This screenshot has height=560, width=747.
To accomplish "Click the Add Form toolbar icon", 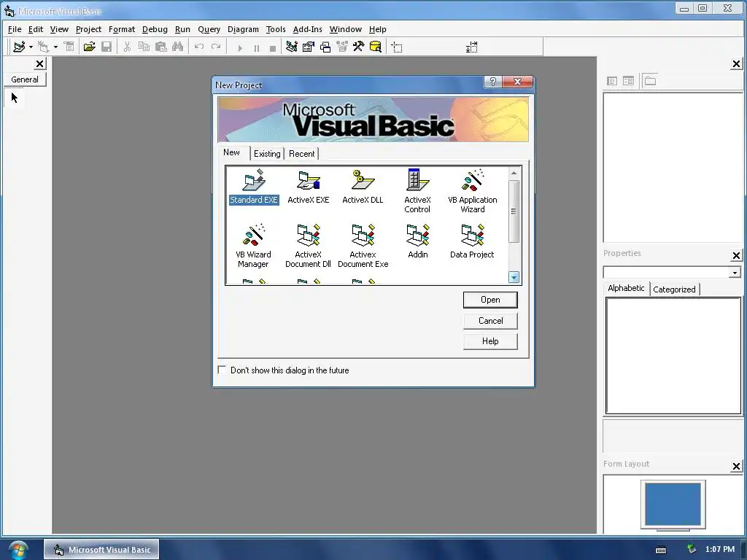I will coord(43,47).
